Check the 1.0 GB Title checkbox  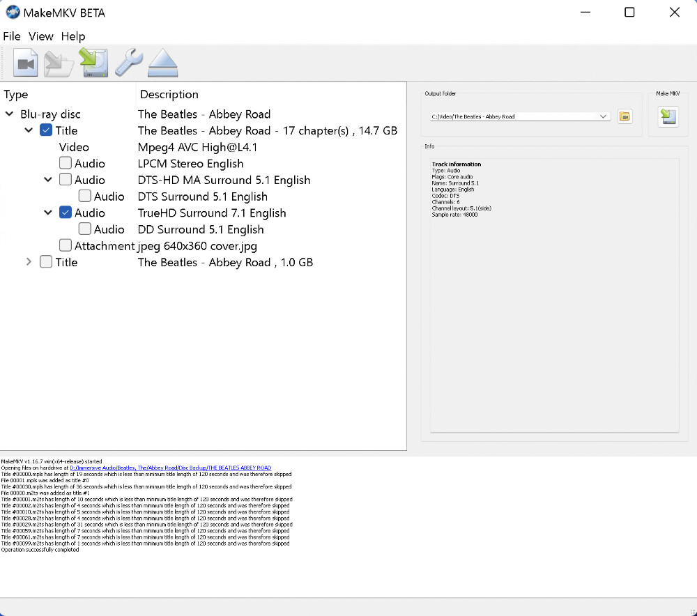pos(46,262)
